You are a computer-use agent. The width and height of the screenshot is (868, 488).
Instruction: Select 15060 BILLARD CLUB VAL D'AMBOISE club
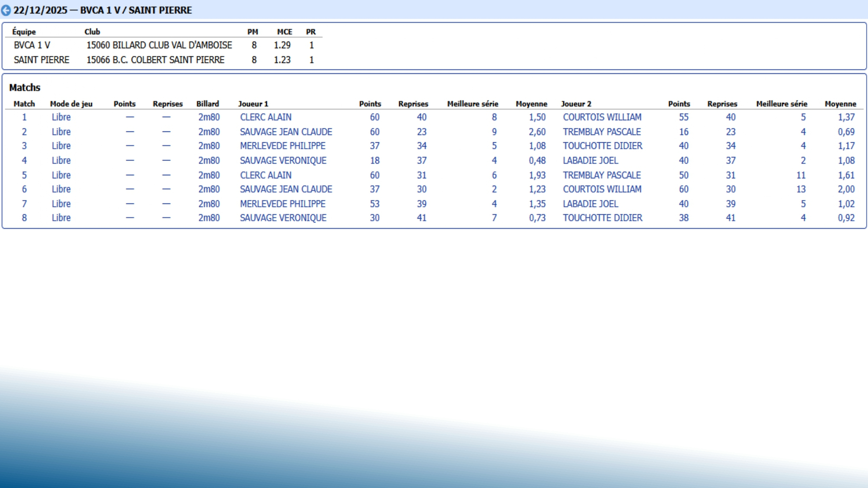point(159,45)
